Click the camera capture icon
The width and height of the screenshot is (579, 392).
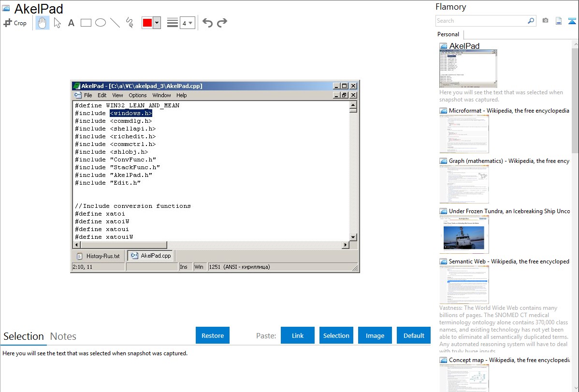[x=545, y=21]
